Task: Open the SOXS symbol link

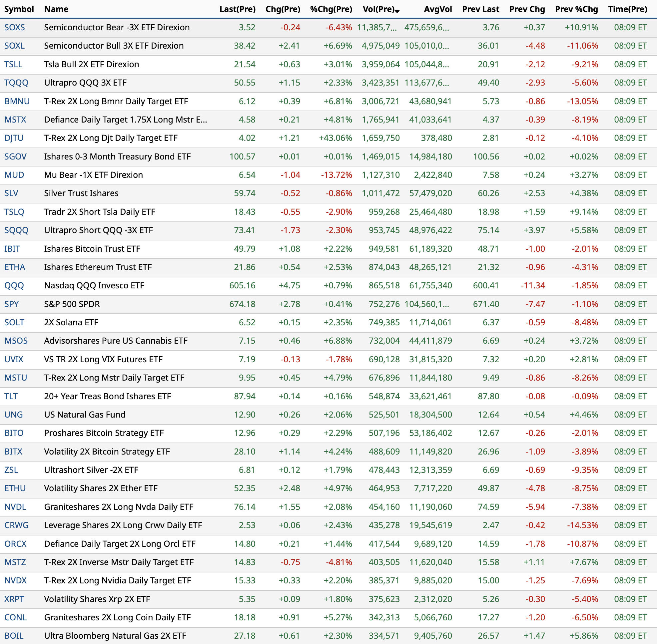Action: tap(15, 27)
